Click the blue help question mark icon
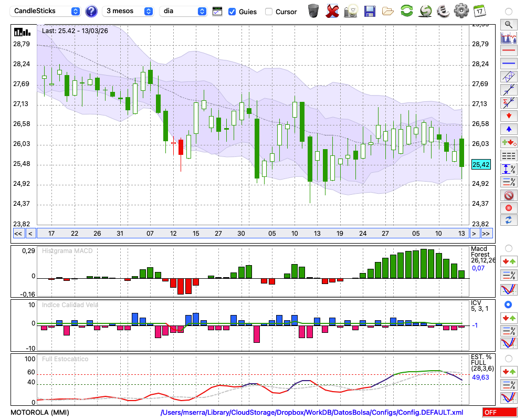Screen dimensions: 525x420 tap(91, 11)
